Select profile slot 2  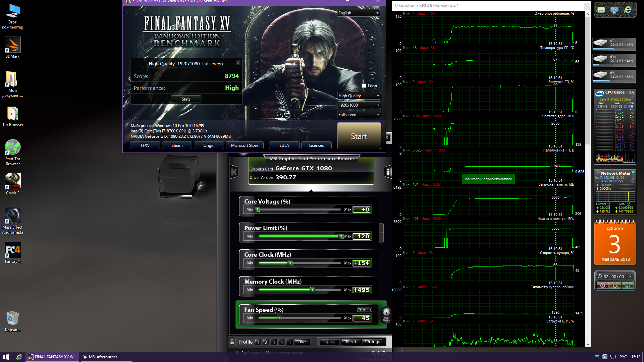(x=266, y=342)
